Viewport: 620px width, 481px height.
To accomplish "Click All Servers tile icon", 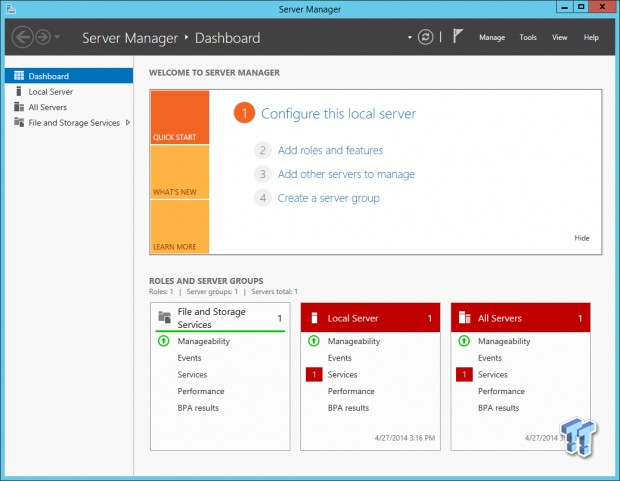I will (x=464, y=317).
